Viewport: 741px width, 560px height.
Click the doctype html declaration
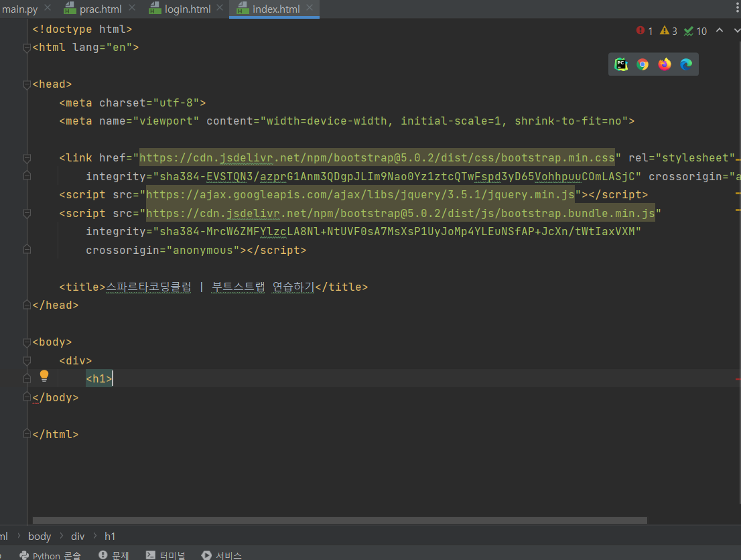tap(82, 29)
